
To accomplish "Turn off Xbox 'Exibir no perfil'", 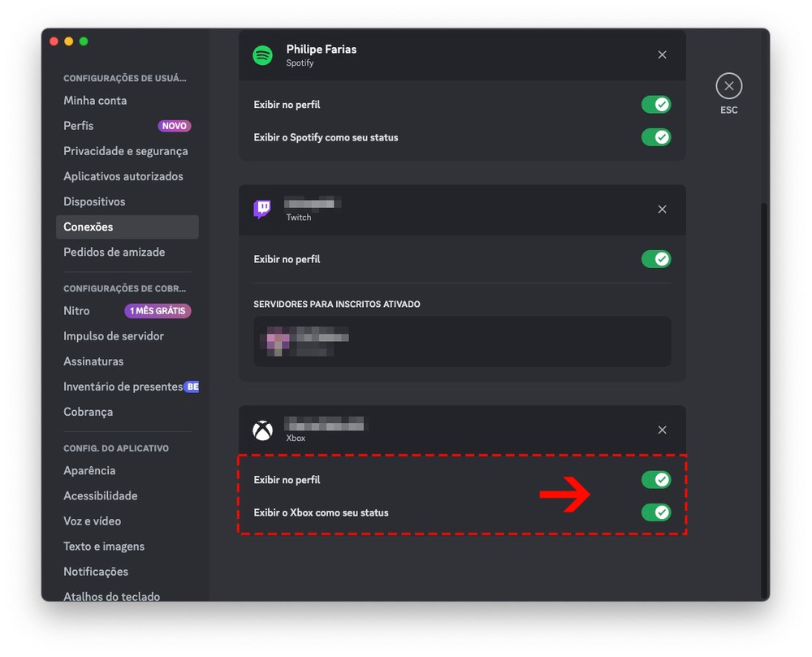I will coord(656,480).
